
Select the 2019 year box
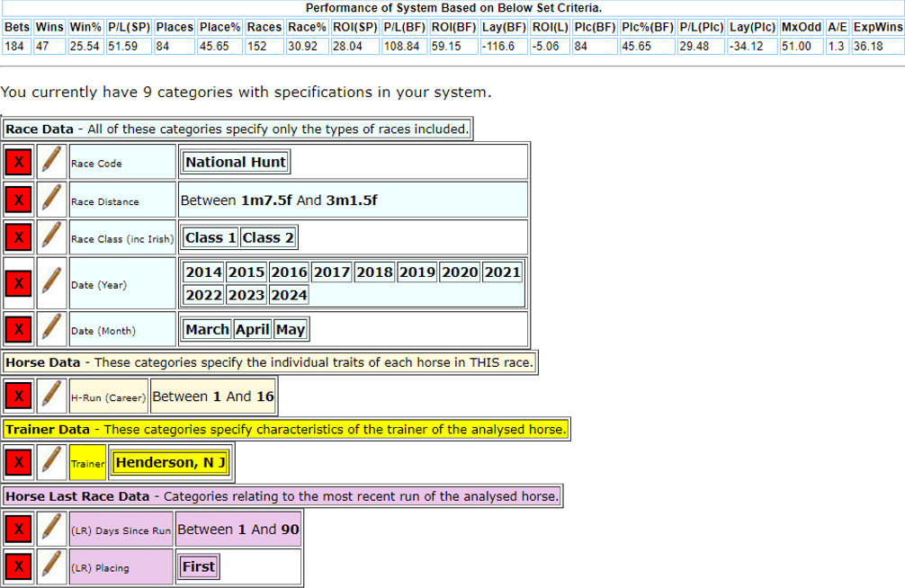(417, 272)
